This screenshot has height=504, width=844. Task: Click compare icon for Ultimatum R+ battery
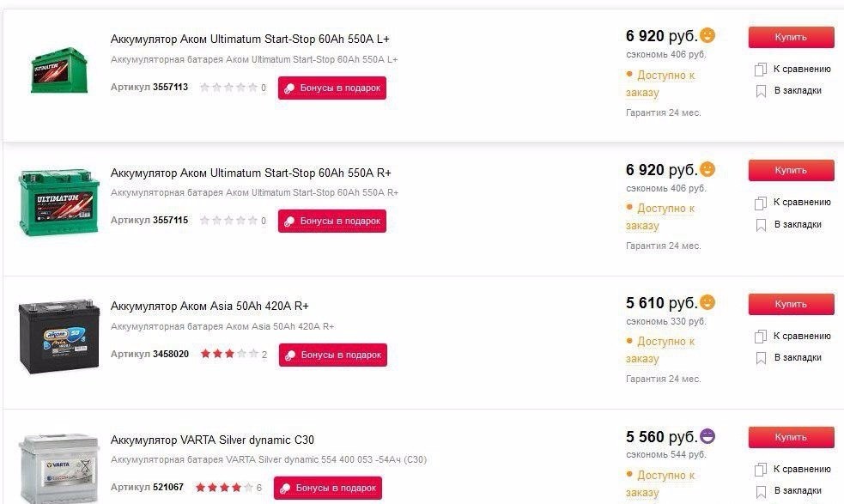(x=761, y=203)
